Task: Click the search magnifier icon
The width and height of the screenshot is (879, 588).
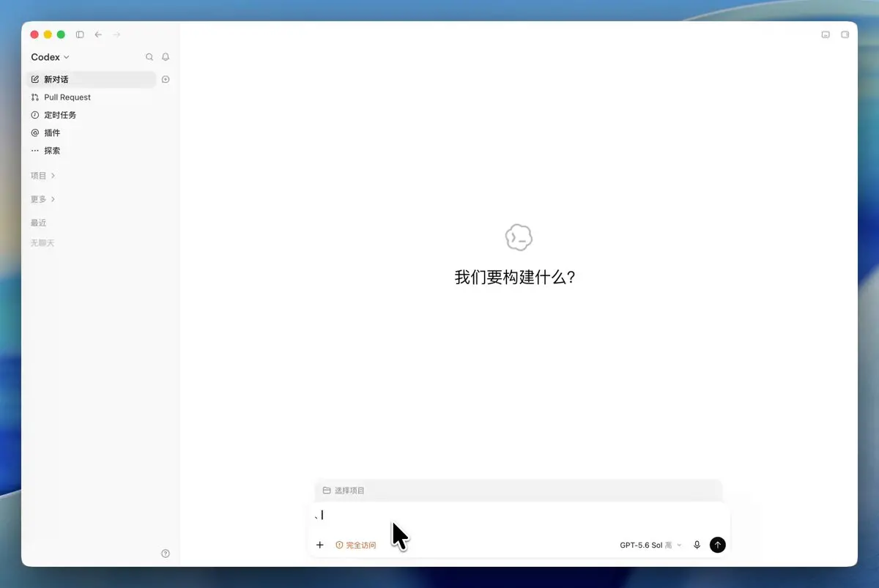Action: (x=149, y=57)
